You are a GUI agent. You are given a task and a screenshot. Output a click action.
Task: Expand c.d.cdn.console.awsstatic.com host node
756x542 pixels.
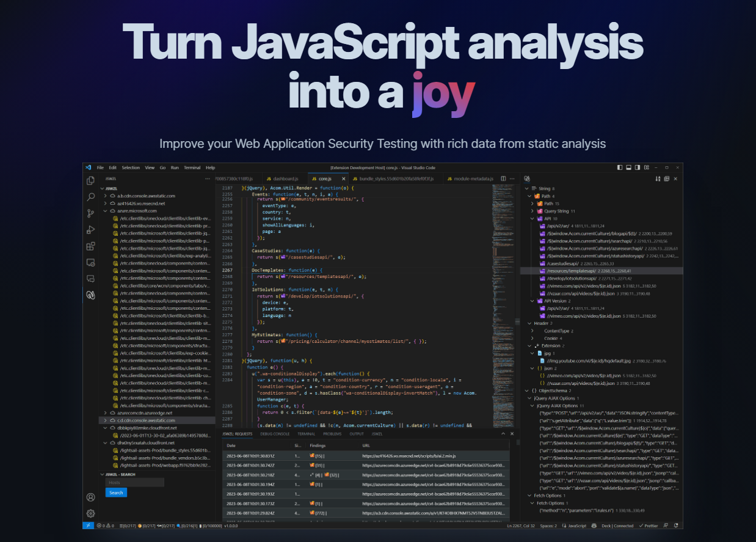[105, 420]
